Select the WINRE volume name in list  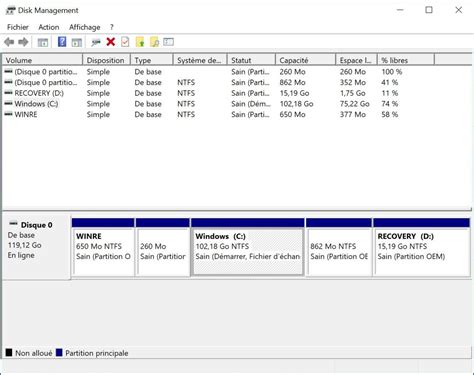(x=26, y=114)
